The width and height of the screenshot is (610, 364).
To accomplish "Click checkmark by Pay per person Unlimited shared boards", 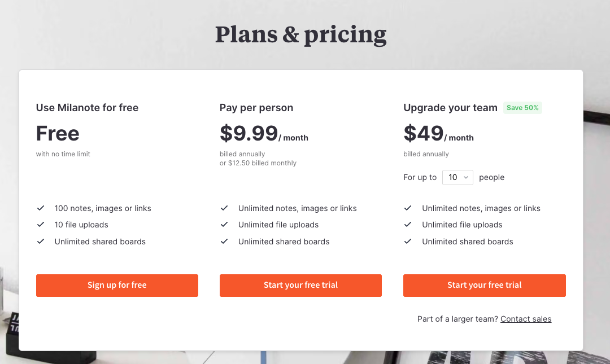I will pos(224,241).
